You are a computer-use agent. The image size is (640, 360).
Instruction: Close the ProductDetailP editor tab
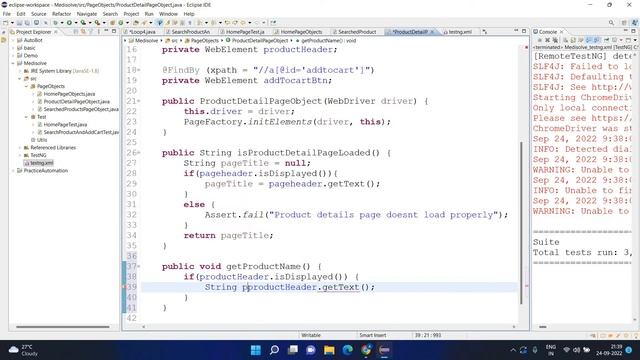[x=432, y=31]
